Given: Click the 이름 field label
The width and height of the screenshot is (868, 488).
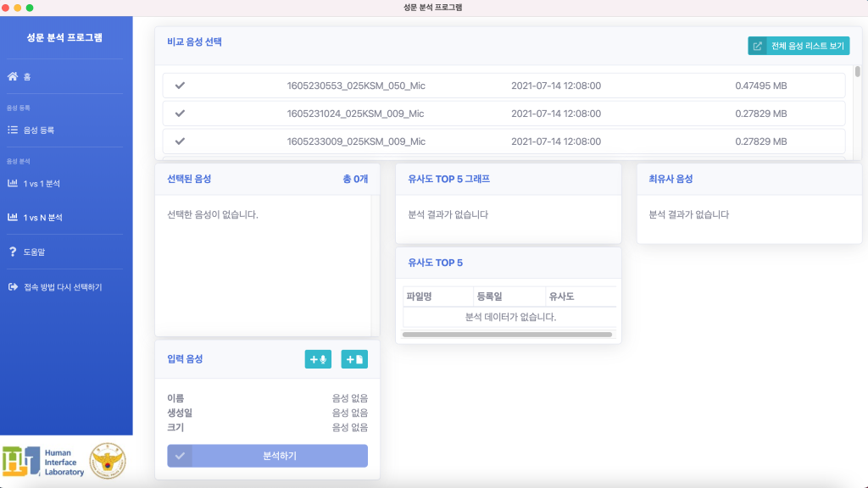Looking at the screenshot, I should point(175,398).
